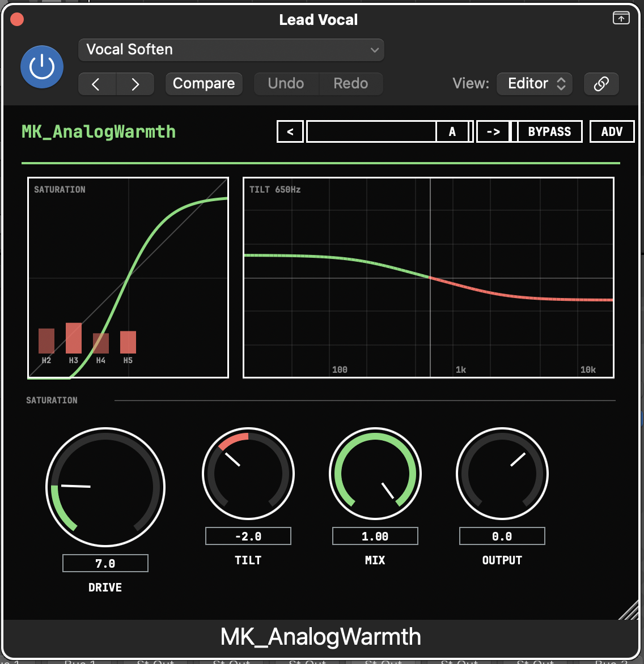
Task: Click the plugin's previous preset '<' button
Action: coord(290,131)
